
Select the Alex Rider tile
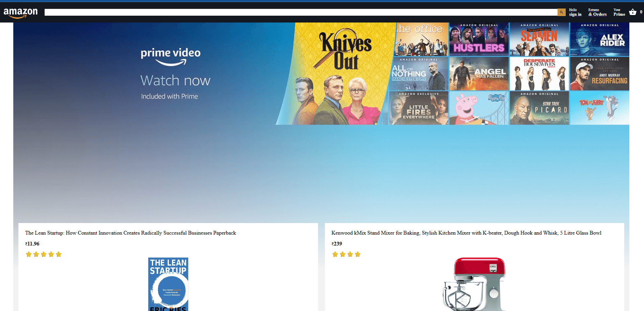click(600, 39)
